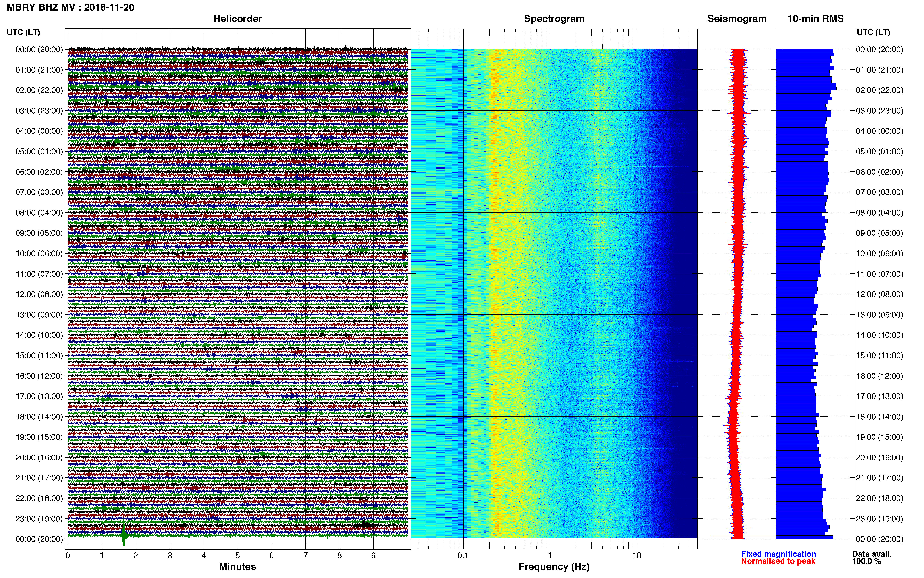Click right-side time label '18:00 (14:00)'

pyautogui.click(x=879, y=417)
